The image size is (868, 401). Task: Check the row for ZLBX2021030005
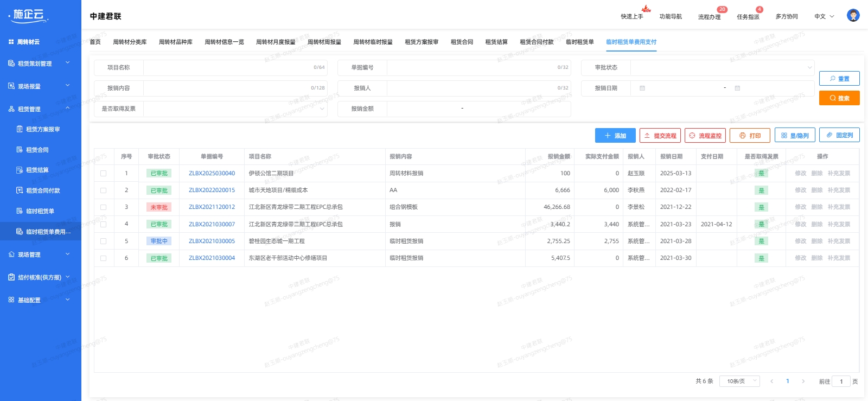pos(103,241)
